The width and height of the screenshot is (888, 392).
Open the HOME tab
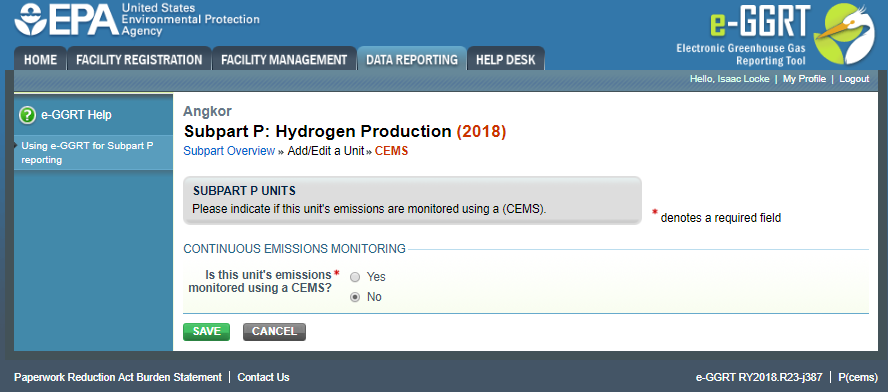pyautogui.click(x=40, y=59)
